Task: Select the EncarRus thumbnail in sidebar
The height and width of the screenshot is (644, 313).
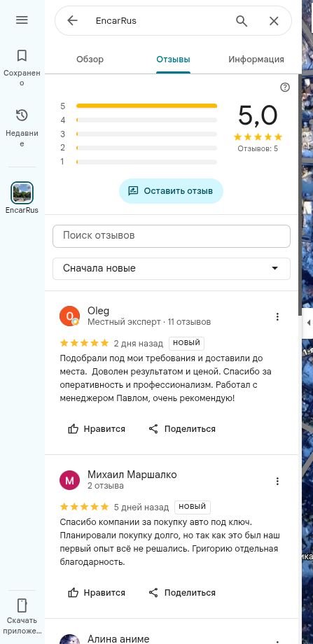Action: [x=22, y=192]
